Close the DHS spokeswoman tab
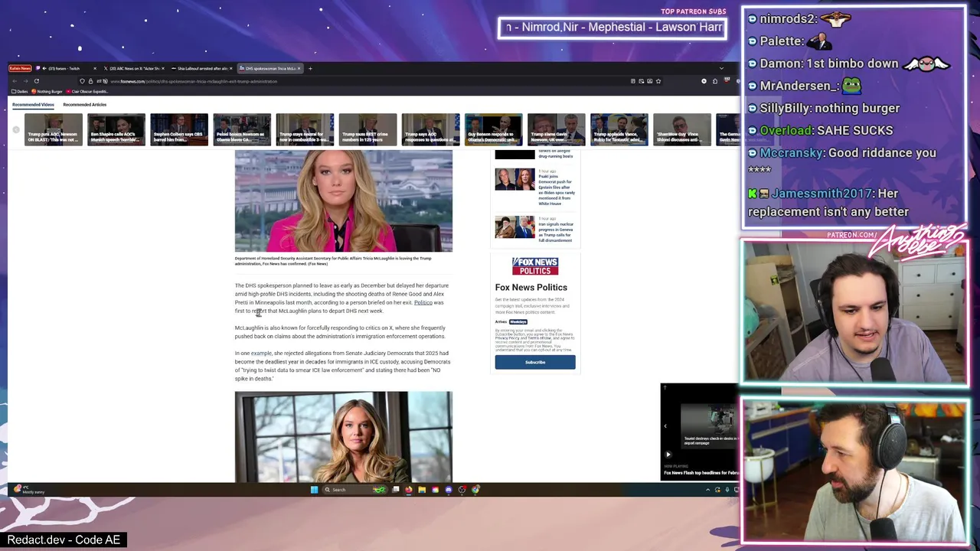 [x=299, y=69]
